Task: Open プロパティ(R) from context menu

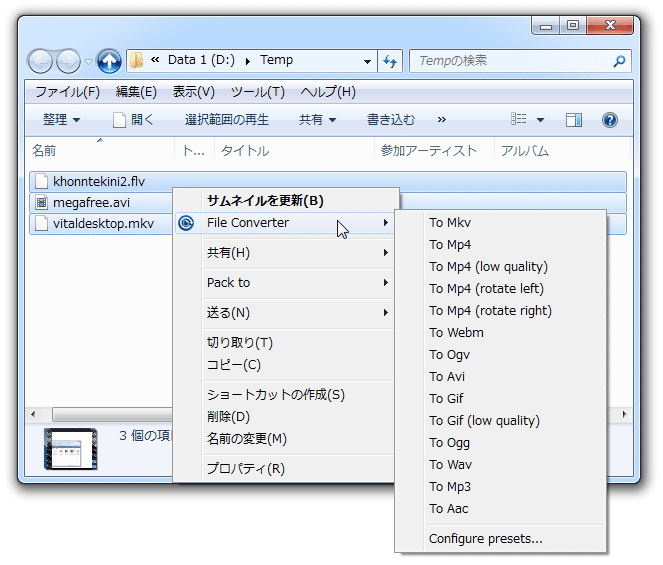Action: click(x=285, y=469)
